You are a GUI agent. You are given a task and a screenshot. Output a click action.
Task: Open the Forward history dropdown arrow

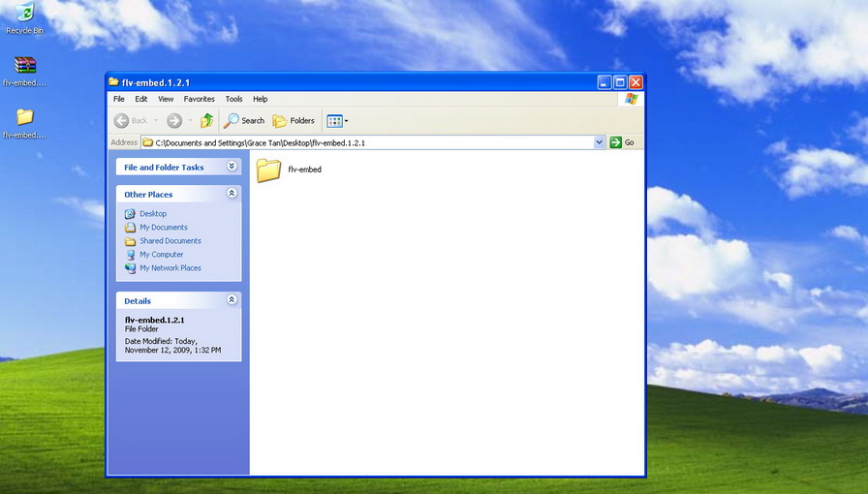click(x=190, y=121)
